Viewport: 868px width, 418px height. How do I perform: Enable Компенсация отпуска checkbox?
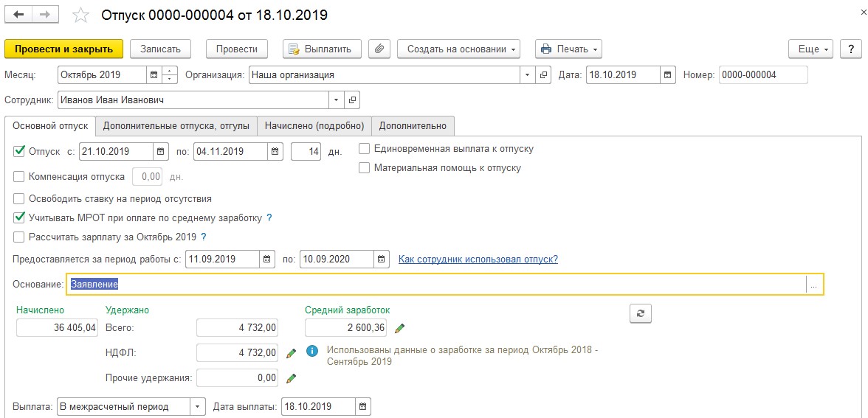point(19,176)
